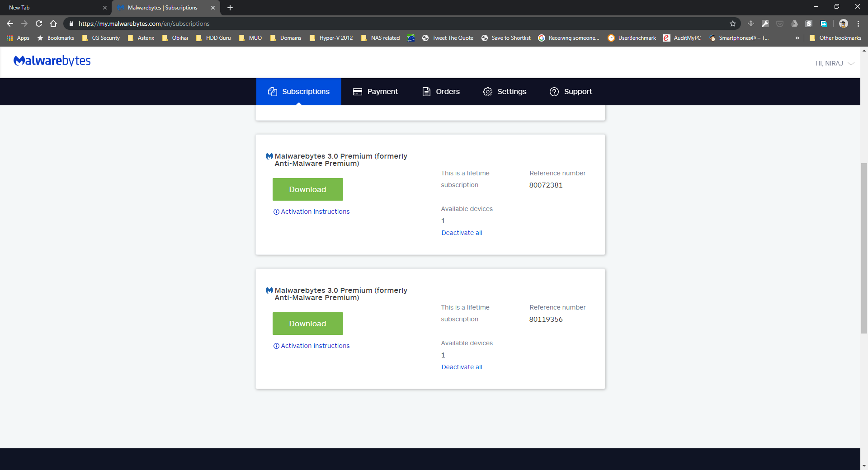Open the Chrome three-dot menu
868x470 pixels.
pyautogui.click(x=858, y=23)
